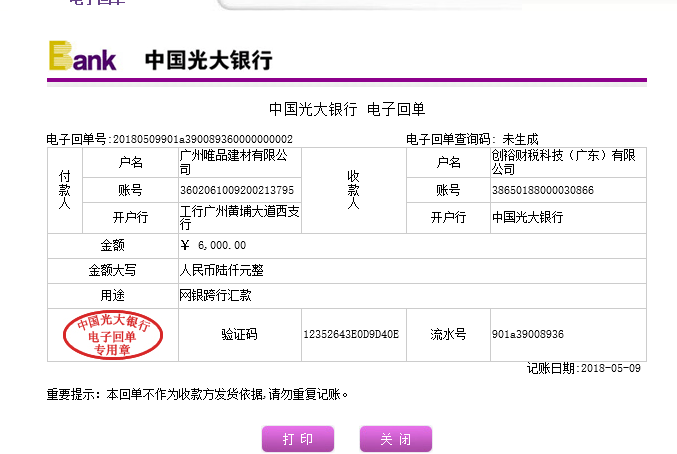Select query code status 未生成
Image resolution: width=677 pixels, height=454 pixels.
[x=520, y=139]
